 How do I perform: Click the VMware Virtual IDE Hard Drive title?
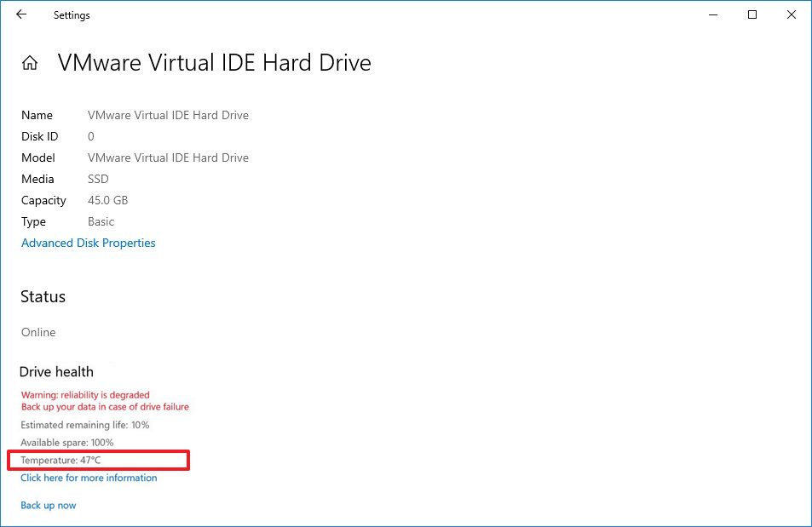pos(215,63)
